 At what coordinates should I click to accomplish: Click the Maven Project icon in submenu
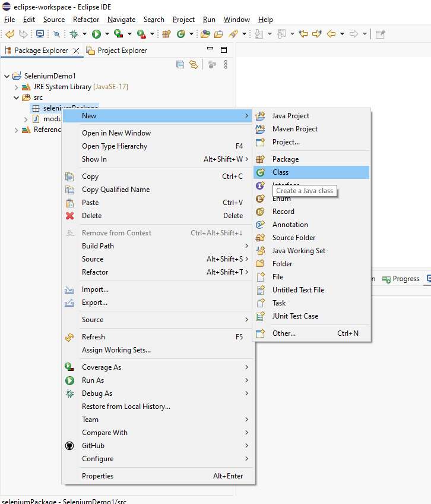pyautogui.click(x=261, y=129)
